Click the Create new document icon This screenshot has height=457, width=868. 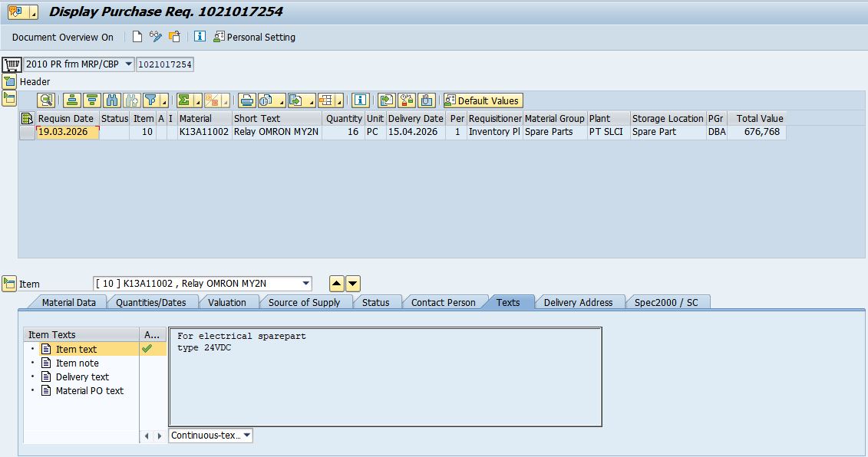(137, 37)
